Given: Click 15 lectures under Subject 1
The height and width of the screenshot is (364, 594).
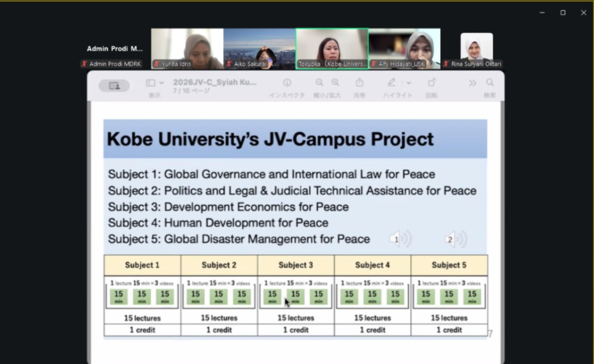Looking at the screenshot, I should [x=143, y=318].
